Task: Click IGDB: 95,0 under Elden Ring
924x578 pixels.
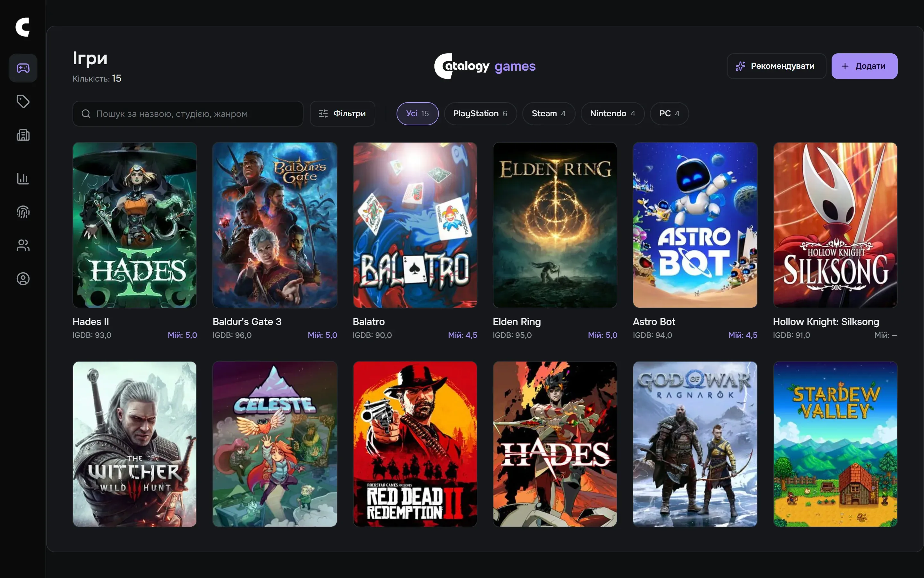Action: pos(512,335)
